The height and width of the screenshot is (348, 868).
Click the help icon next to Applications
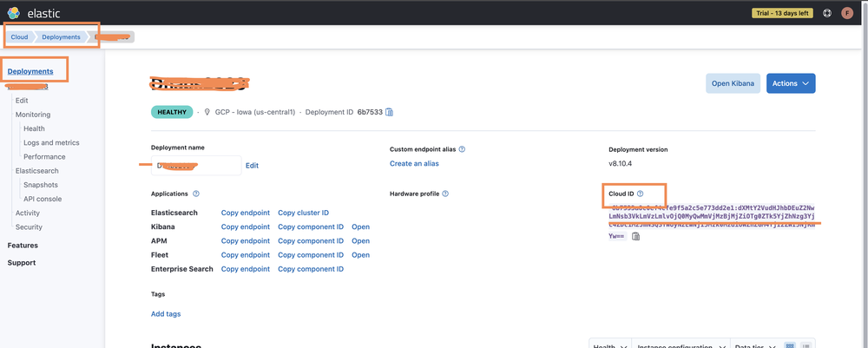[x=196, y=194]
